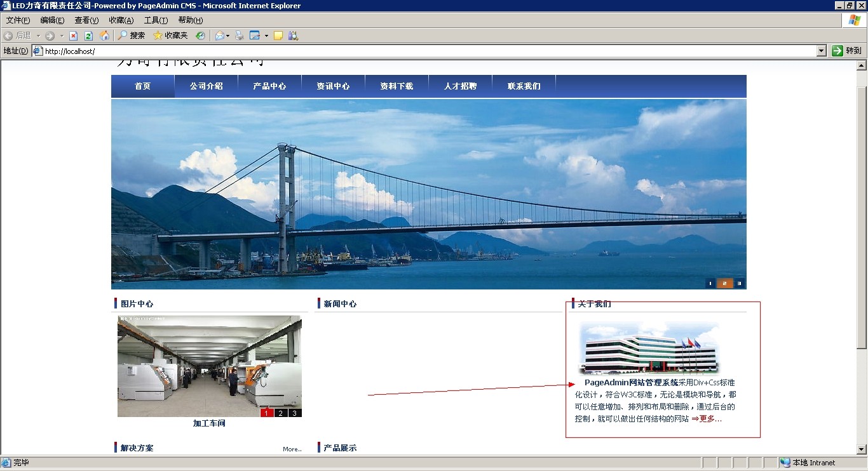Open the History toolbar icon
This screenshot has height=471, width=868.
200,36
